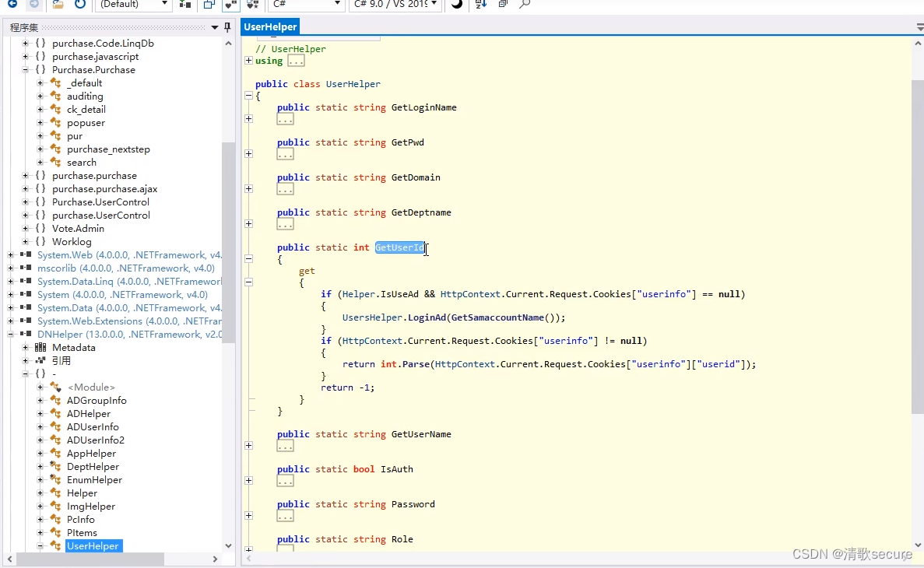The width and height of the screenshot is (924, 568).
Task: Click the Metadata node icon
Action: click(40, 348)
